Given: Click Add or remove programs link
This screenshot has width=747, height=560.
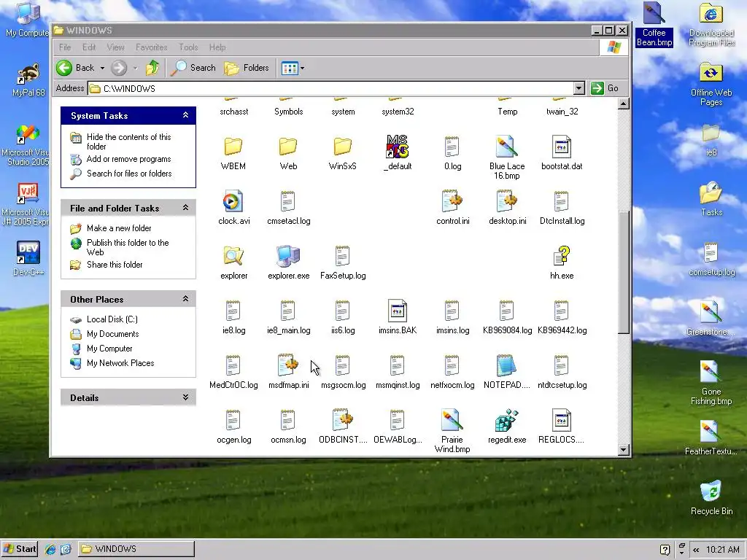Looking at the screenshot, I should [128, 159].
